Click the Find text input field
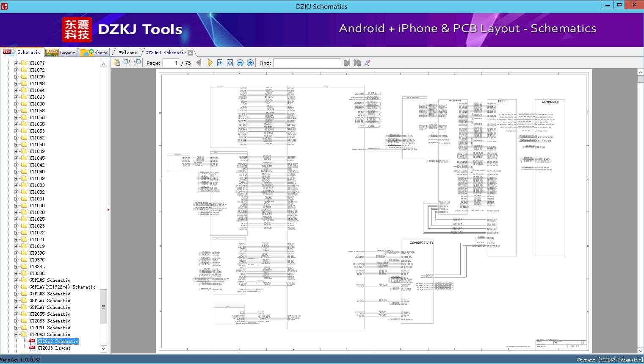This screenshot has height=364, width=644. (x=307, y=63)
